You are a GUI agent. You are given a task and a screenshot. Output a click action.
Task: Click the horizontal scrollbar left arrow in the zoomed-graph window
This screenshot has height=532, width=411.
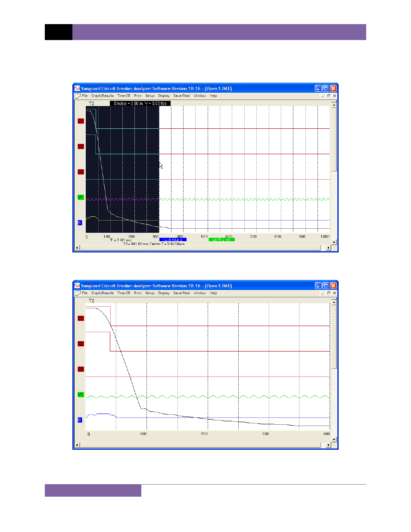click(x=78, y=445)
